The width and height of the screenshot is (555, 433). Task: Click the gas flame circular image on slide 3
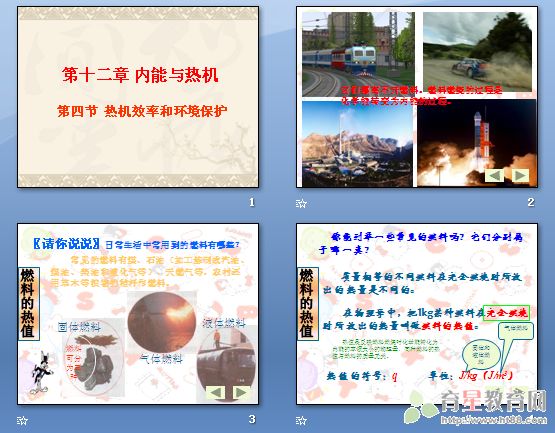click(161, 322)
